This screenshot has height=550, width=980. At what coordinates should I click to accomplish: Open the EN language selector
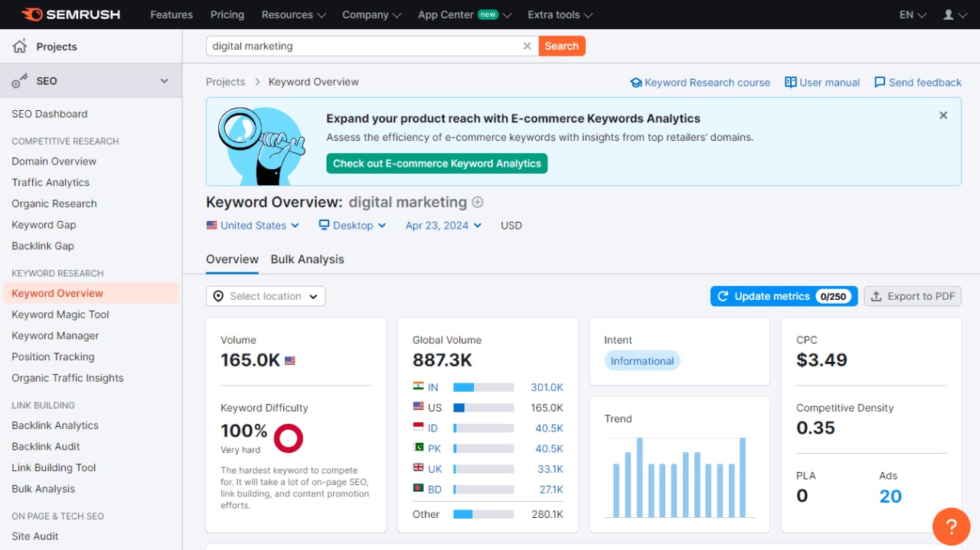point(913,15)
